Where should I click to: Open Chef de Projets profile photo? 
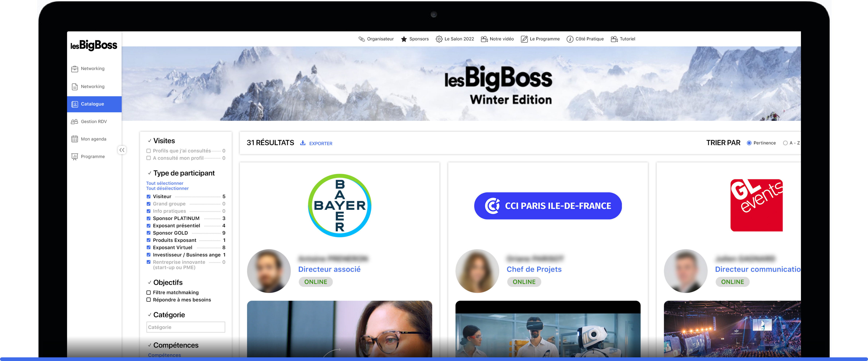[x=477, y=271]
